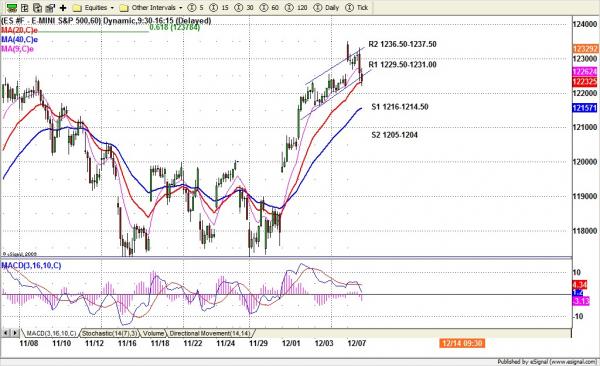Click the Other Intervals folder icon
This screenshot has width=600, height=366.
pyautogui.click(x=124, y=8)
